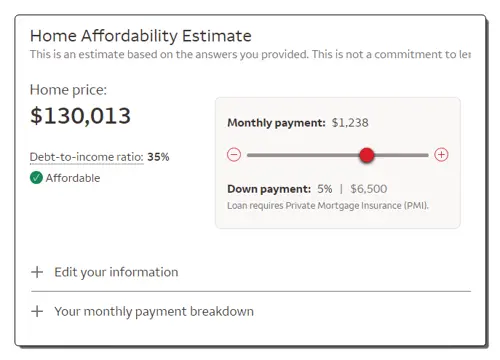The height and width of the screenshot is (360, 500).
Task: Click the plus icon to increase monthly payment
Action: [441, 155]
